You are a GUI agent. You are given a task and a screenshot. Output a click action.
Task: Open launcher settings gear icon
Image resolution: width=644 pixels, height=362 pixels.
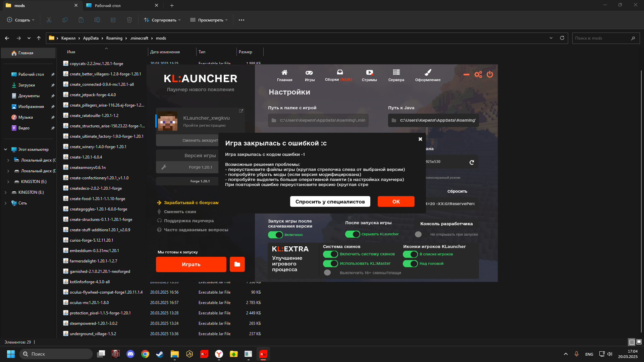478,74
